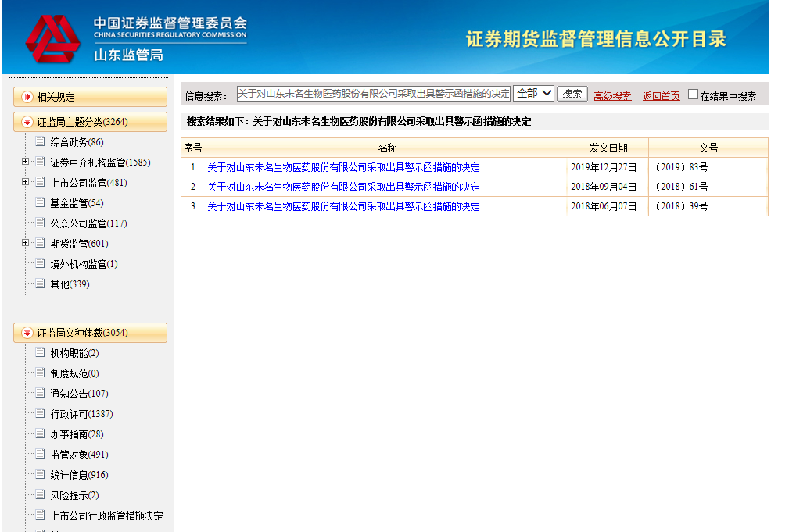Open result 2 dated 2018年09月04日
Image resolution: width=796 pixels, height=532 pixels.
[344, 187]
